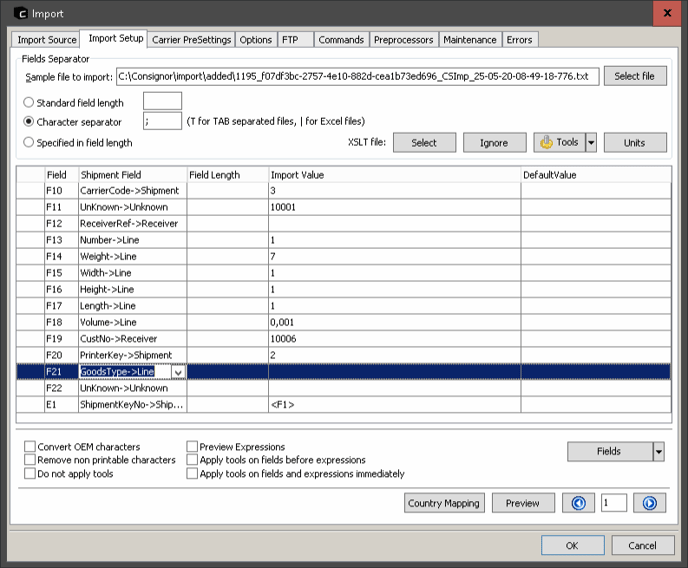Click the Cancel button

click(x=643, y=545)
